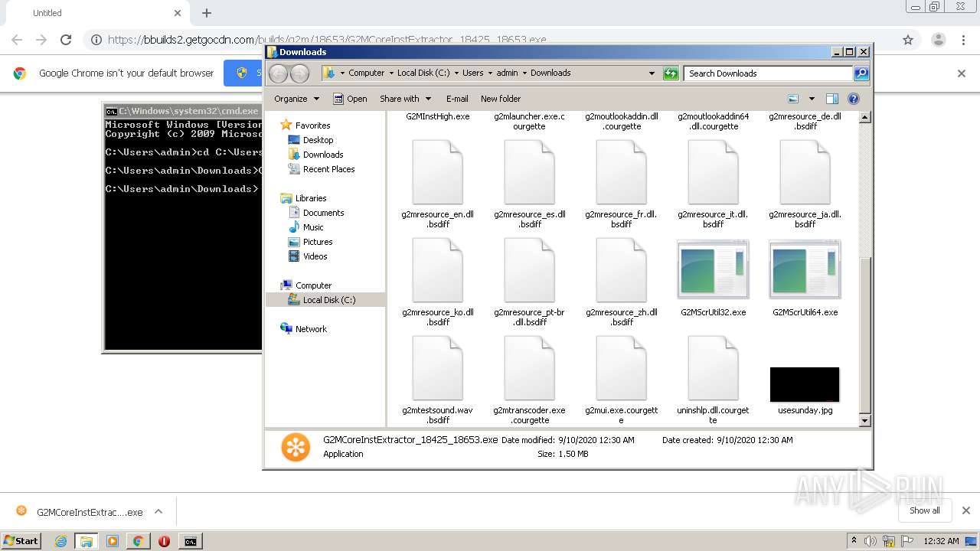980x551 pixels.
Task: Select Desktop in the navigation pane
Action: (311, 140)
